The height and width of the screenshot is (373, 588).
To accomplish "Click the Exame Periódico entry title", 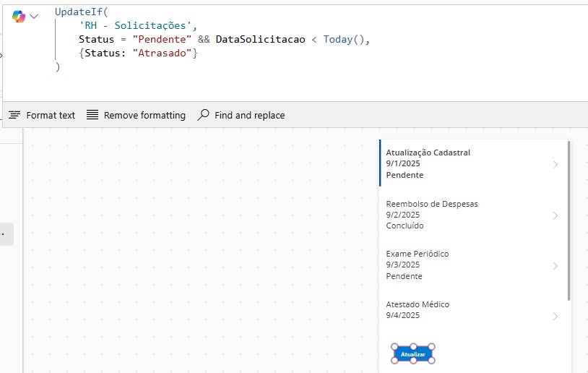I will 417,254.
